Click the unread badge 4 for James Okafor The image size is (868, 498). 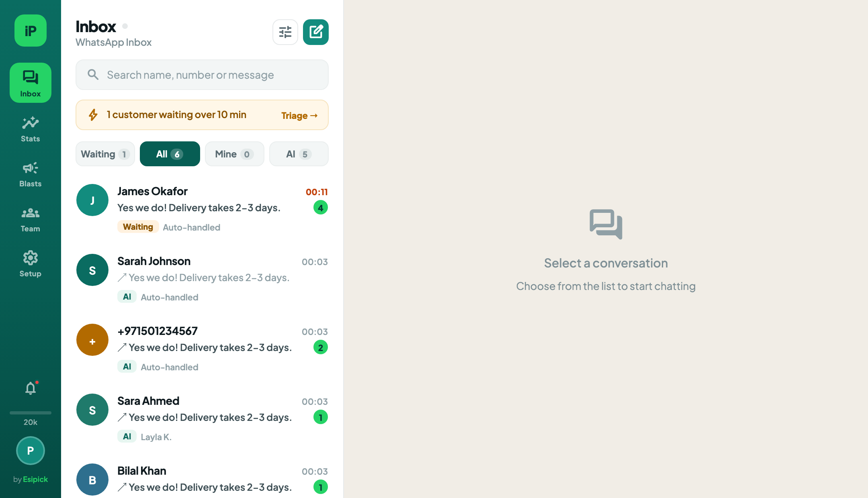click(321, 208)
